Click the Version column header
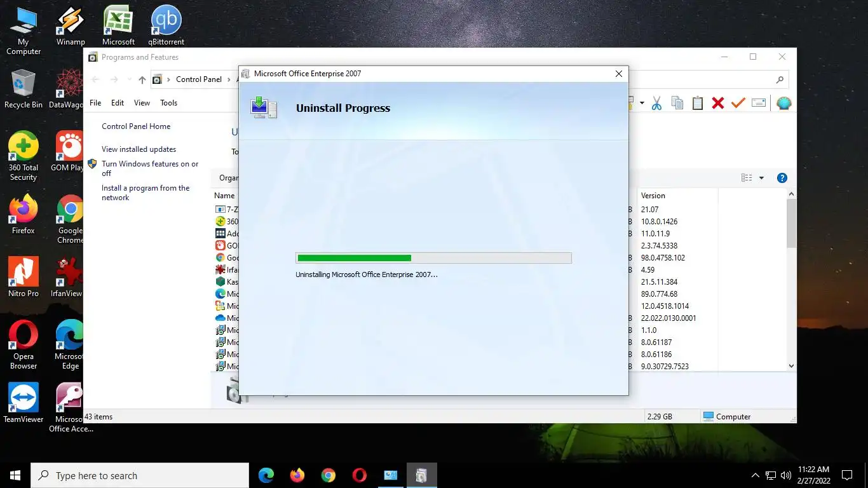The width and height of the screenshot is (868, 488). click(x=677, y=196)
